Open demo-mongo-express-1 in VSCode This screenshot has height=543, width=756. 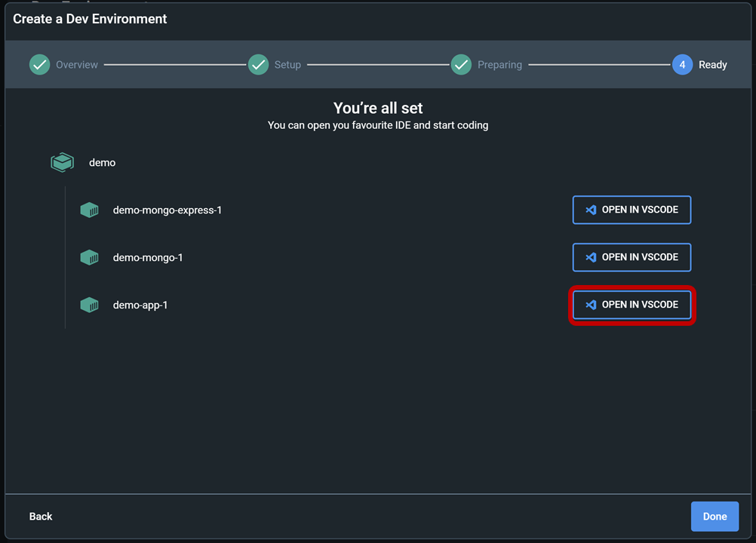[x=632, y=210]
